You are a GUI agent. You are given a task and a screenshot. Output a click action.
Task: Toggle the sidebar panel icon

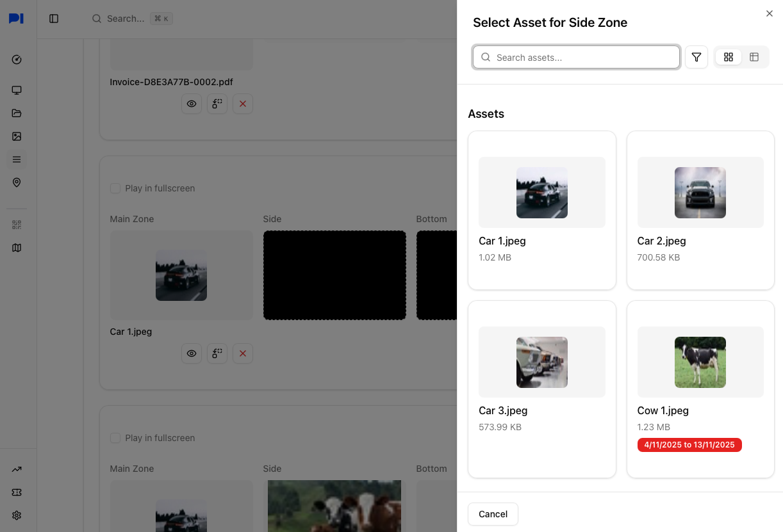54,19
